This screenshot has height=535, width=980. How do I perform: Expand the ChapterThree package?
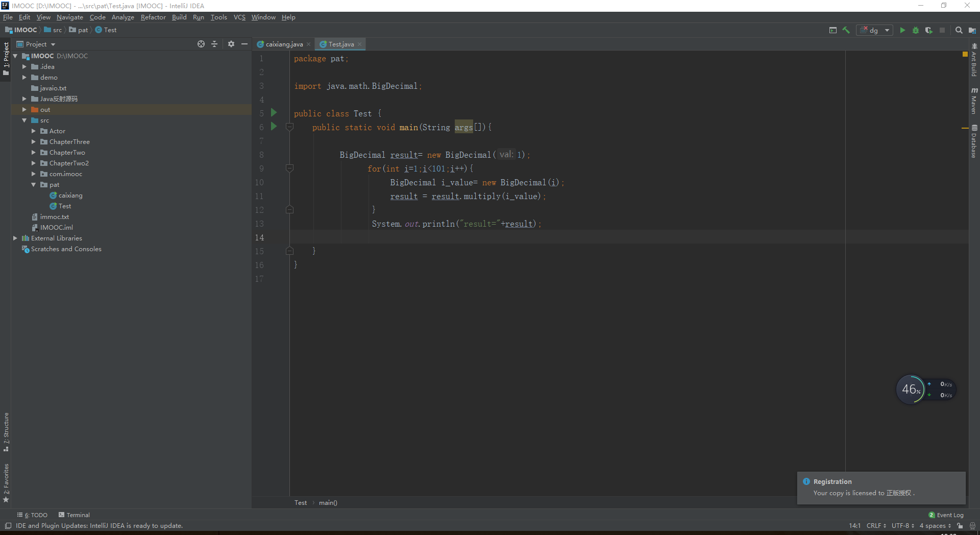click(x=33, y=142)
